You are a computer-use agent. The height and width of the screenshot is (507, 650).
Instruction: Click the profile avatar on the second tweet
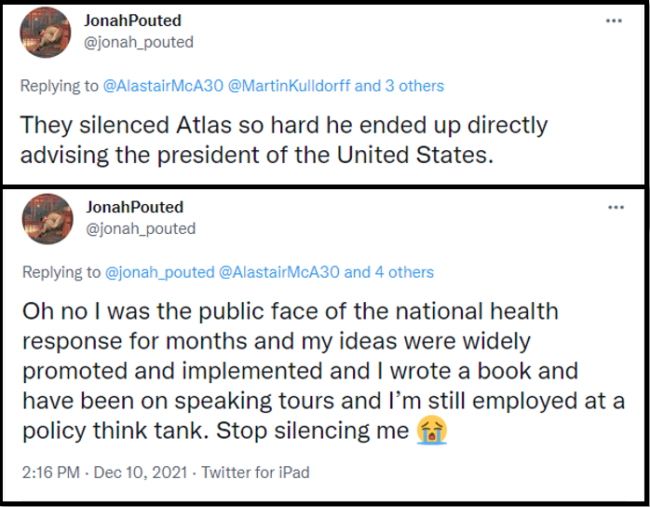tap(45, 219)
